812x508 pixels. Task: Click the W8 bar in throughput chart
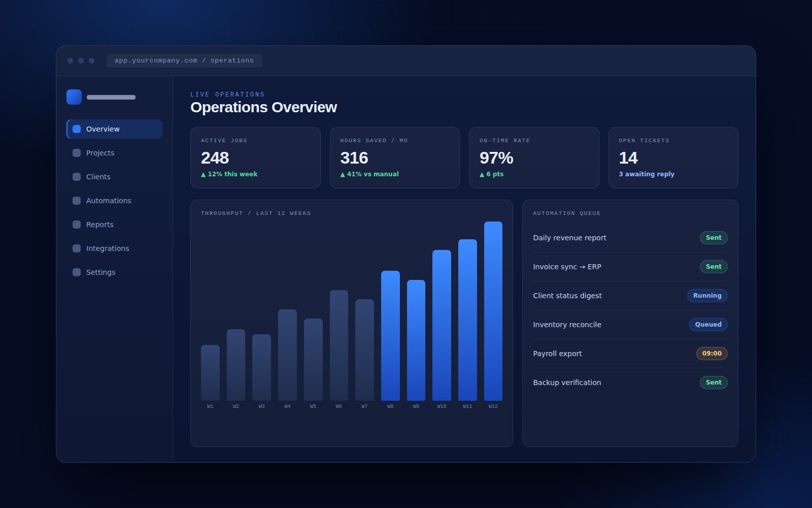tap(390, 336)
